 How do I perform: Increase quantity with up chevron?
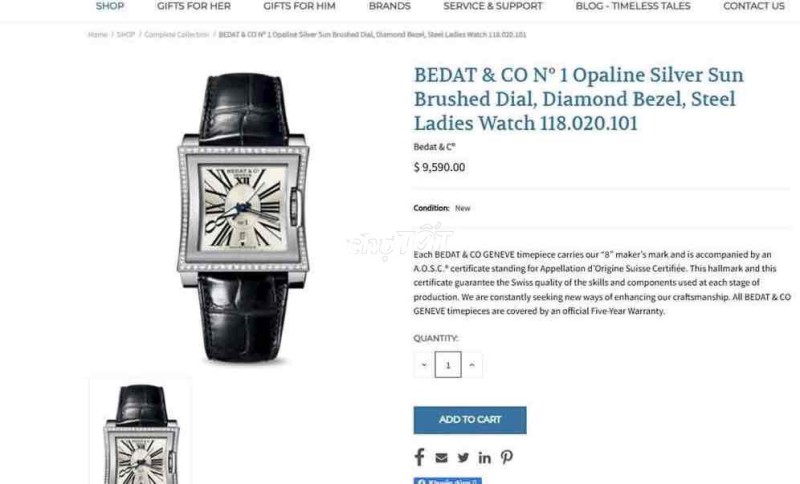point(472,365)
